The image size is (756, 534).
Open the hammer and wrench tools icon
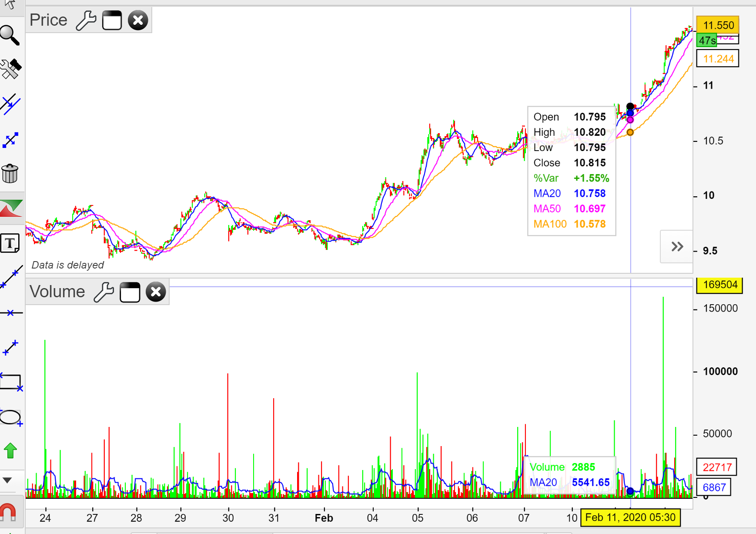(10, 69)
